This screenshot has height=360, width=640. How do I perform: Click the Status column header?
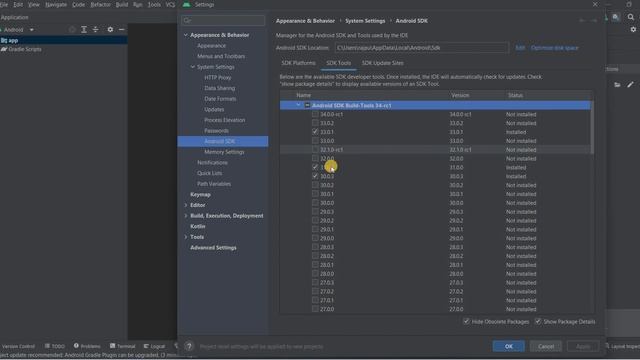pyautogui.click(x=515, y=95)
